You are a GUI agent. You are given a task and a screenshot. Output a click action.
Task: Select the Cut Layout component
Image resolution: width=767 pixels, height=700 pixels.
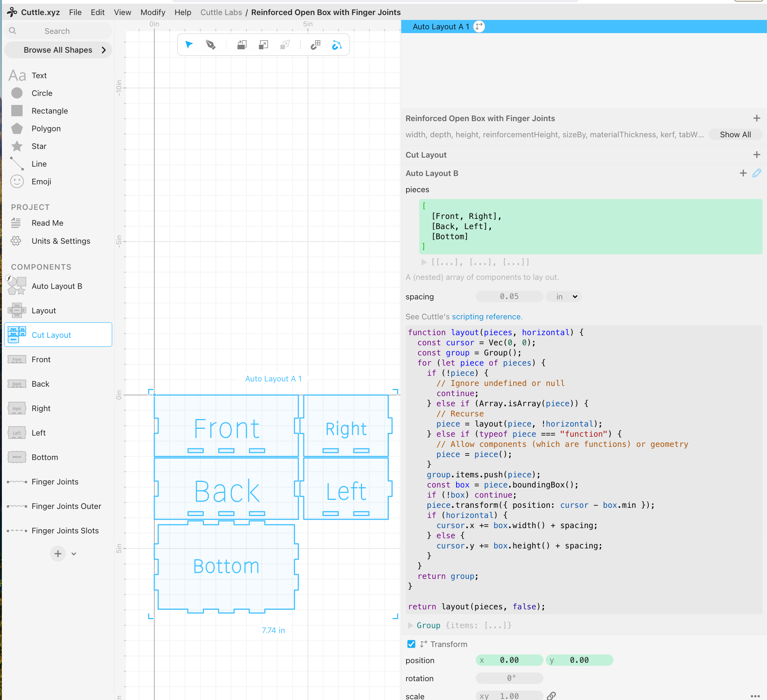[x=58, y=335]
